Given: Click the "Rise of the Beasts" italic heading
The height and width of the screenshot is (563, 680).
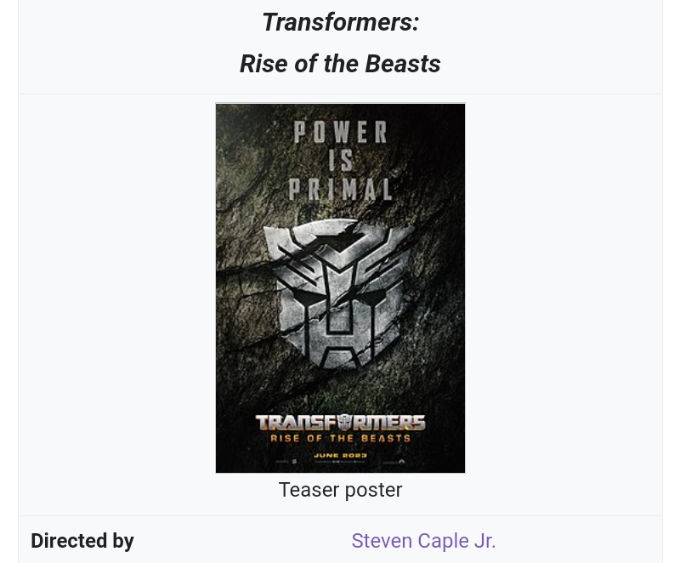Looking at the screenshot, I should pos(340,64).
